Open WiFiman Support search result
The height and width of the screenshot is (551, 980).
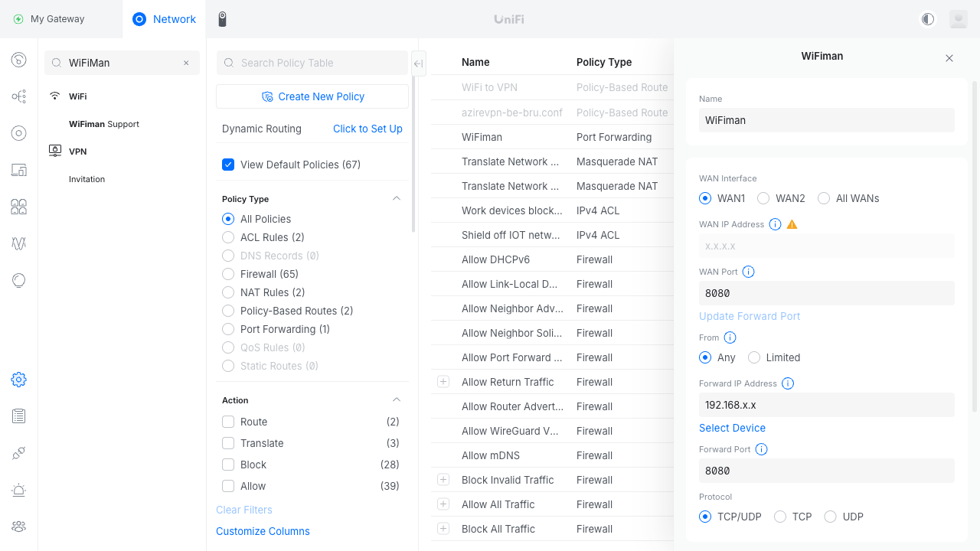pyautogui.click(x=104, y=124)
